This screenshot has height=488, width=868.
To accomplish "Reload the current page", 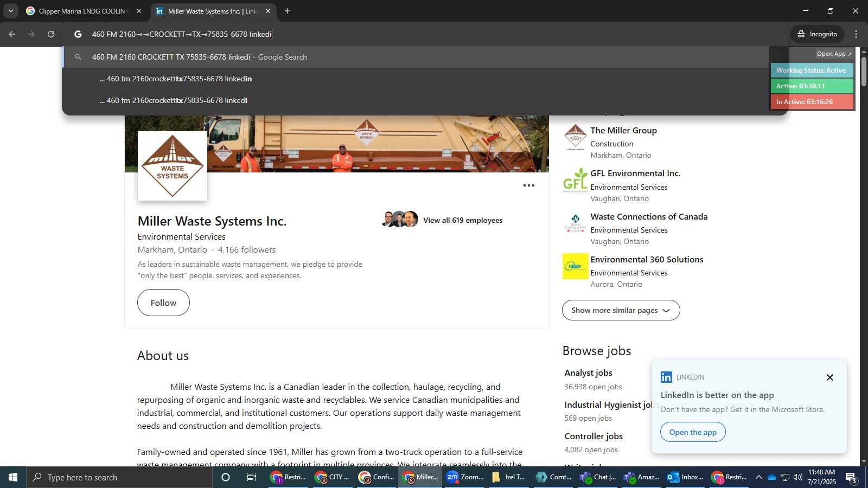I will (51, 34).
